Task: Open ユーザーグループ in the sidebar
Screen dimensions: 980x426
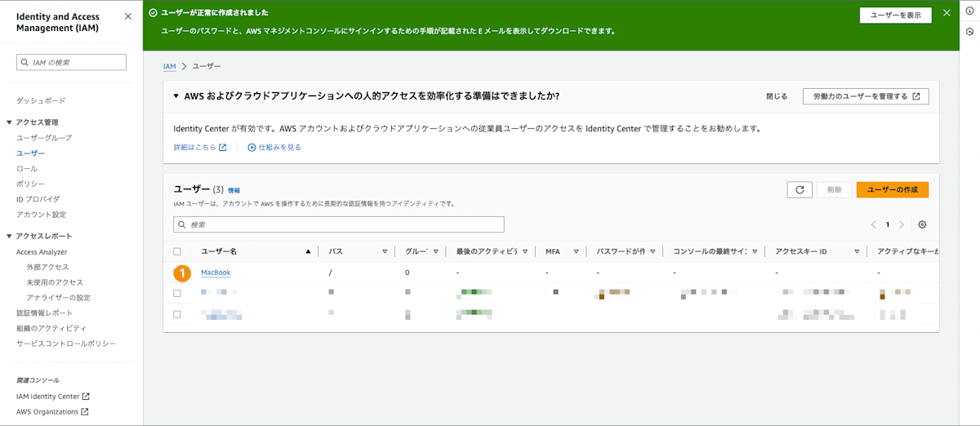Action: pyautogui.click(x=44, y=138)
